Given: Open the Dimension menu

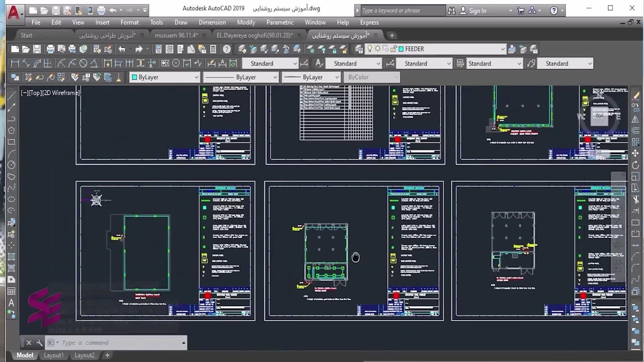Looking at the screenshot, I should 212,22.
